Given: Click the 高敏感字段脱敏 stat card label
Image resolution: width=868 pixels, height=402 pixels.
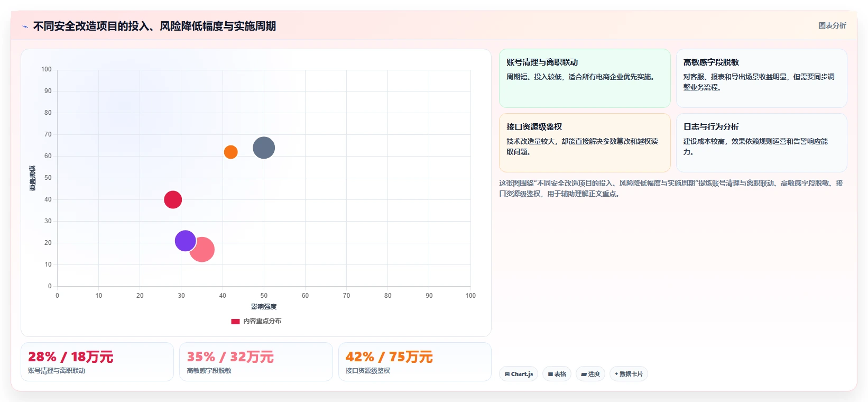Looking at the screenshot, I should 209,371.
